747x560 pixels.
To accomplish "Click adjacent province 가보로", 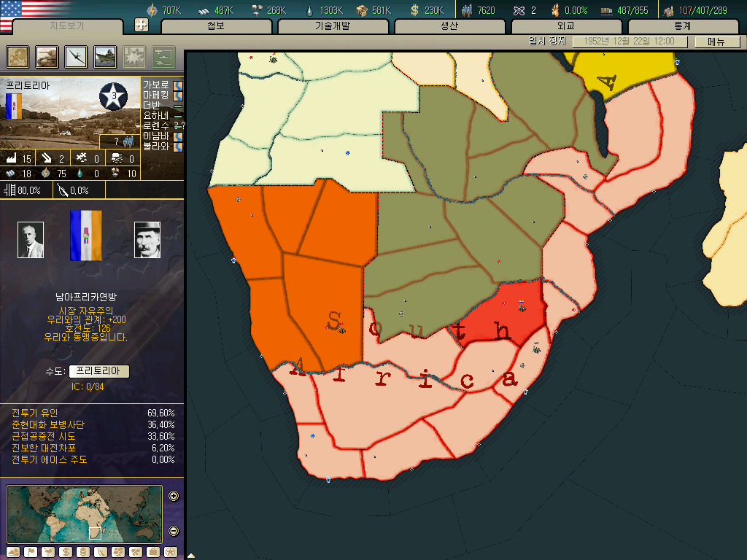I will tap(156, 85).
